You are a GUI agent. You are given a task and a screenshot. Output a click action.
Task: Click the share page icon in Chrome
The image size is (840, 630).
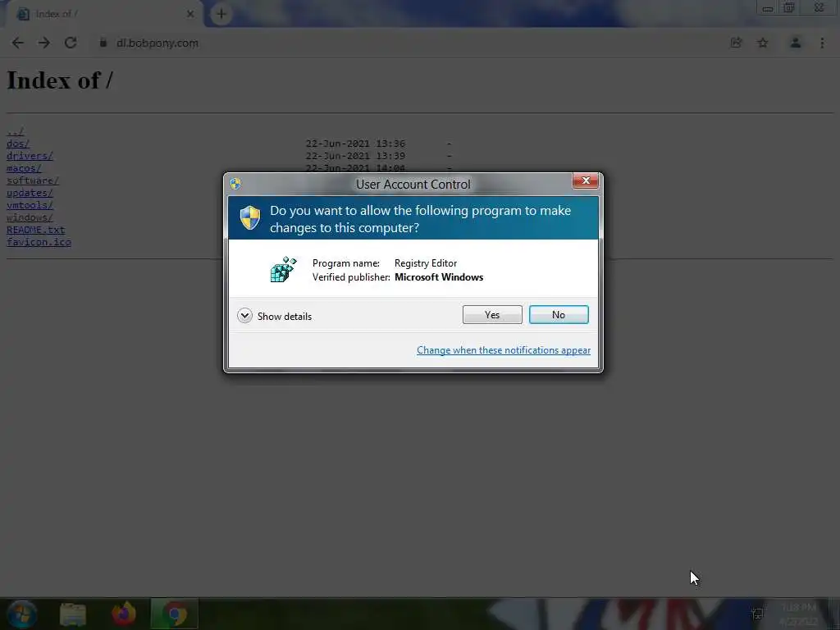(736, 43)
